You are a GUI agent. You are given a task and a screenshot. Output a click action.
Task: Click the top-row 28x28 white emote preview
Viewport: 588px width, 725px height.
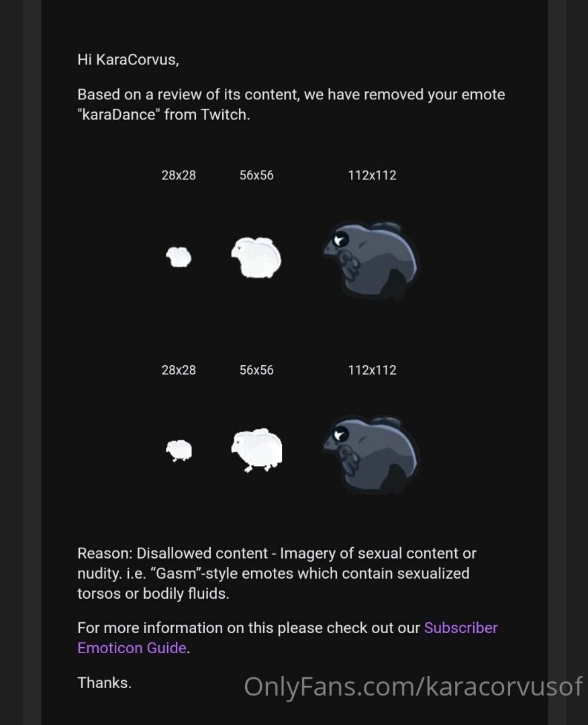179,257
